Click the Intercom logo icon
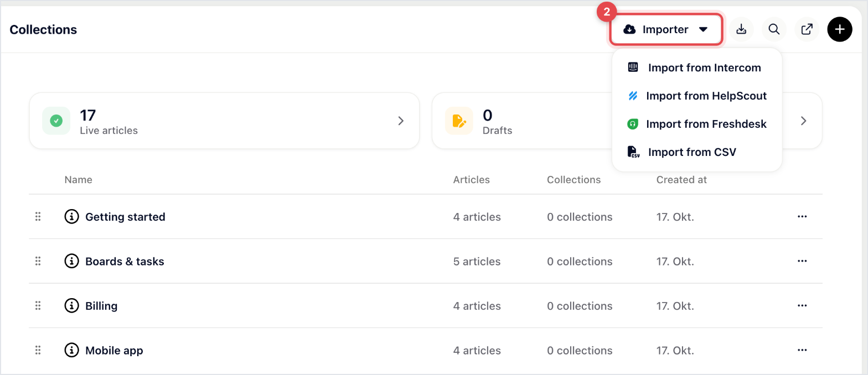 [x=633, y=67]
